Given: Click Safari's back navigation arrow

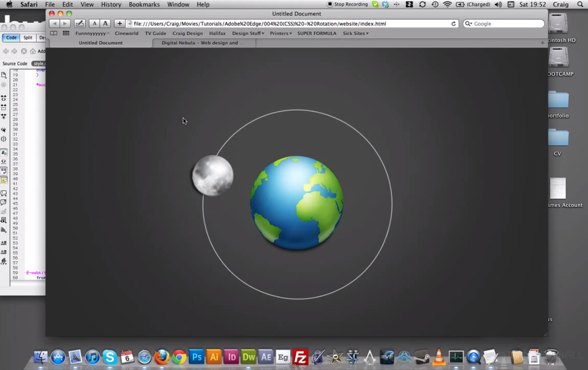Looking at the screenshot, I should 54,24.
